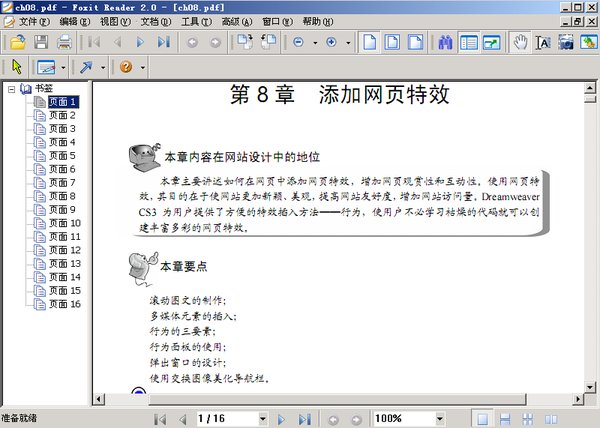Select bookmark 页面 1
Image resolution: width=600 pixels, height=428 pixels.
click(x=64, y=102)
